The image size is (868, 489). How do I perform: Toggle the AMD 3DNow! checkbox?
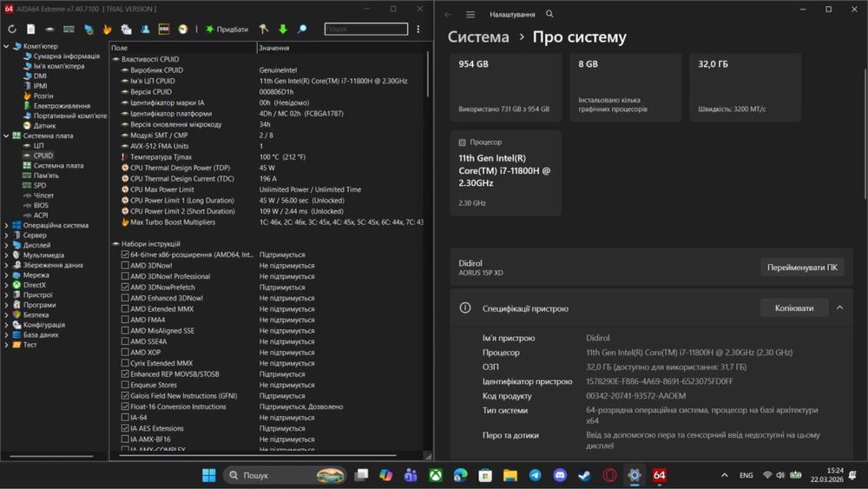point(125,265)
